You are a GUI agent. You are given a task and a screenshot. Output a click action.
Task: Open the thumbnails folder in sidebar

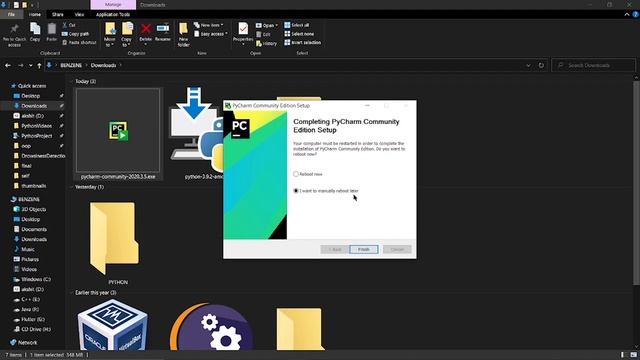pos(33,186)
